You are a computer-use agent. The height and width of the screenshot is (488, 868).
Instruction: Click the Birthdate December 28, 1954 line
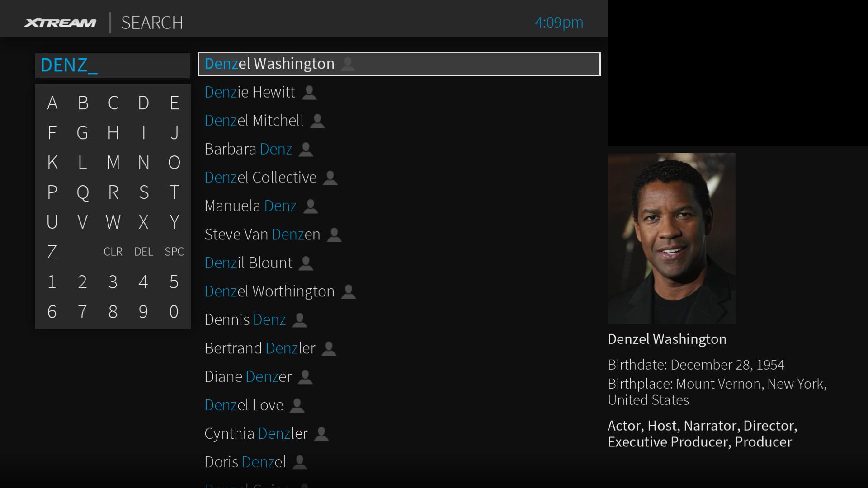click(x=696, y=365)
